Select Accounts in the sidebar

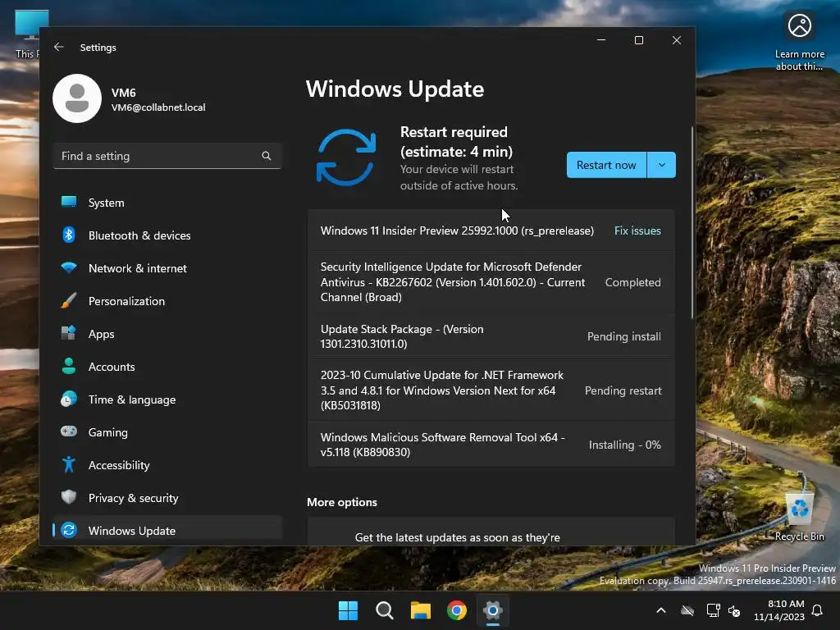click(167, 367)
